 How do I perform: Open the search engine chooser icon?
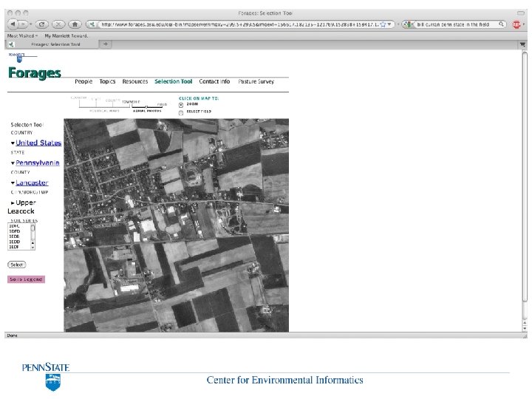click(x=409, y=24)
